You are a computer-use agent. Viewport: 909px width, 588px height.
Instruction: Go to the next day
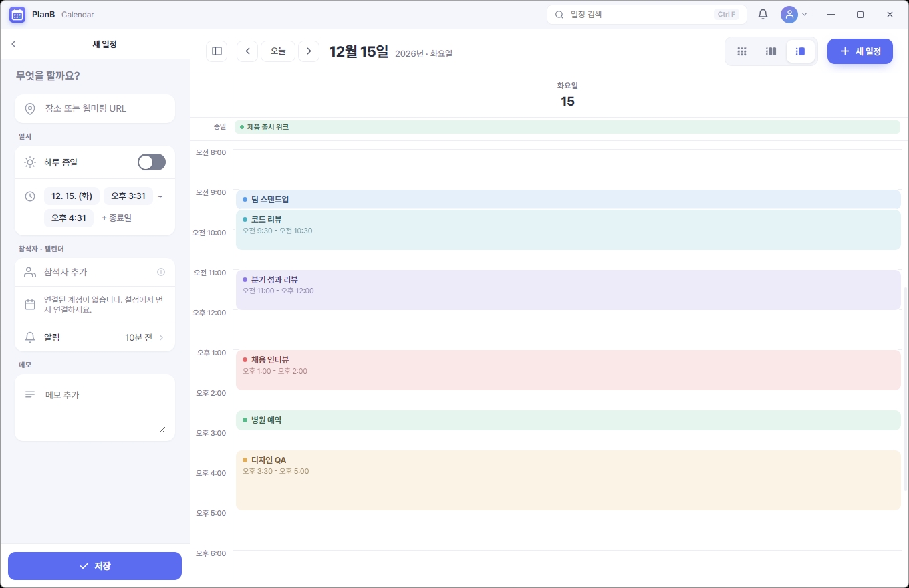pos(309,51)
